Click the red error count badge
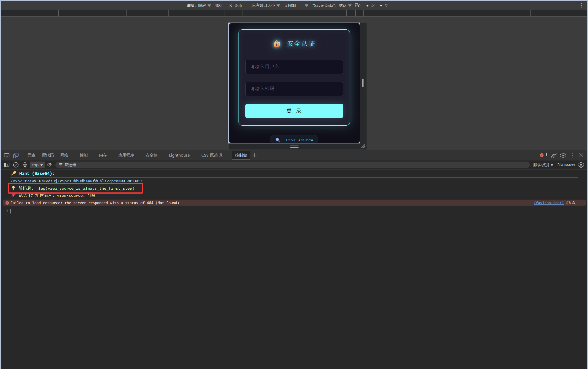 (x=543, y=155)
